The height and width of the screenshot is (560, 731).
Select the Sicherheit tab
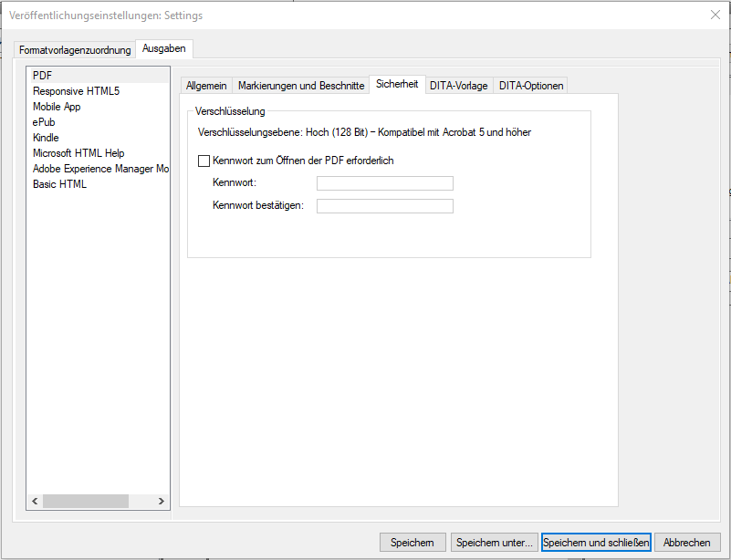pyautogui.click(x=397, y=84)
